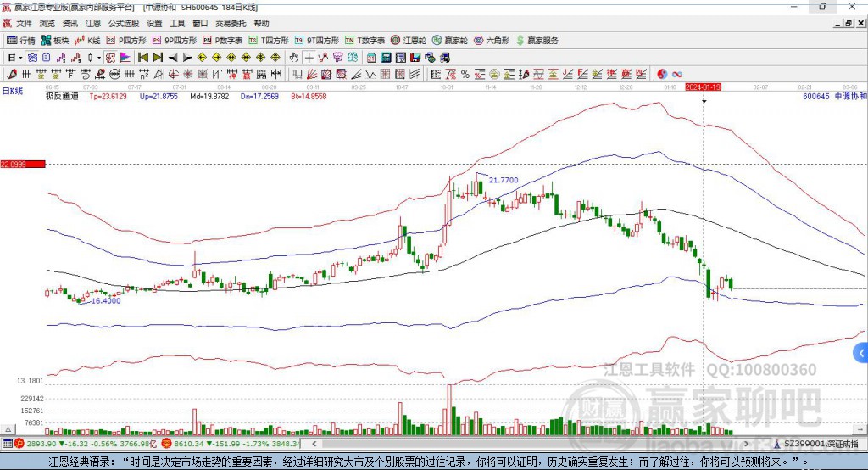Select the rectangle selection tool

pos(297,74)
